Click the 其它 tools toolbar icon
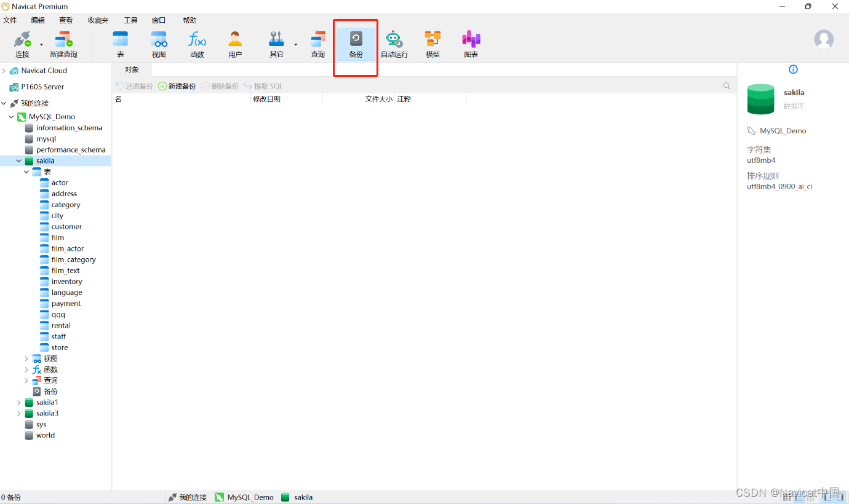Viewport: 849px width, 504px height. pyautogui.click(x=276, y=45)
